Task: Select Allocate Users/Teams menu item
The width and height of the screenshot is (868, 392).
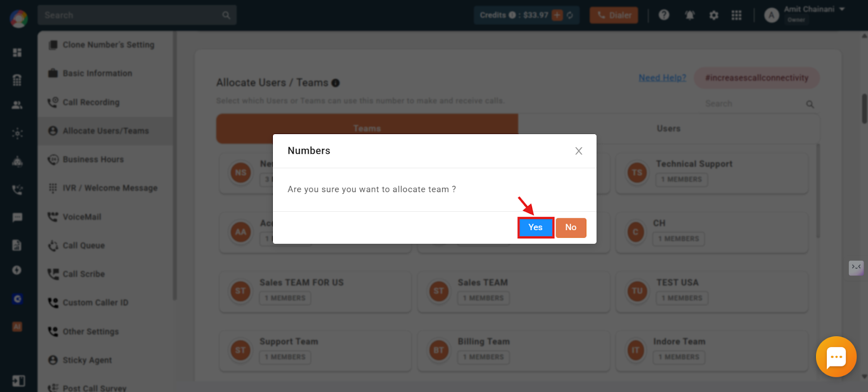Action: tap(106, 131)
